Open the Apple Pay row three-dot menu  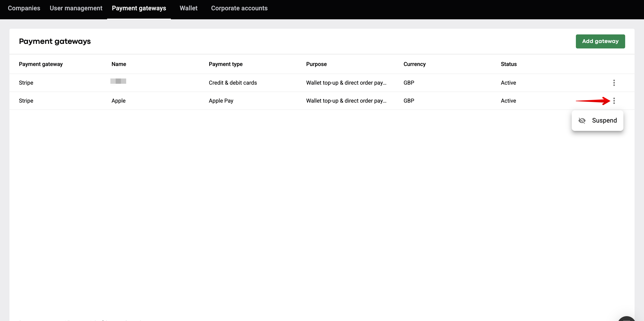[614, 101]
